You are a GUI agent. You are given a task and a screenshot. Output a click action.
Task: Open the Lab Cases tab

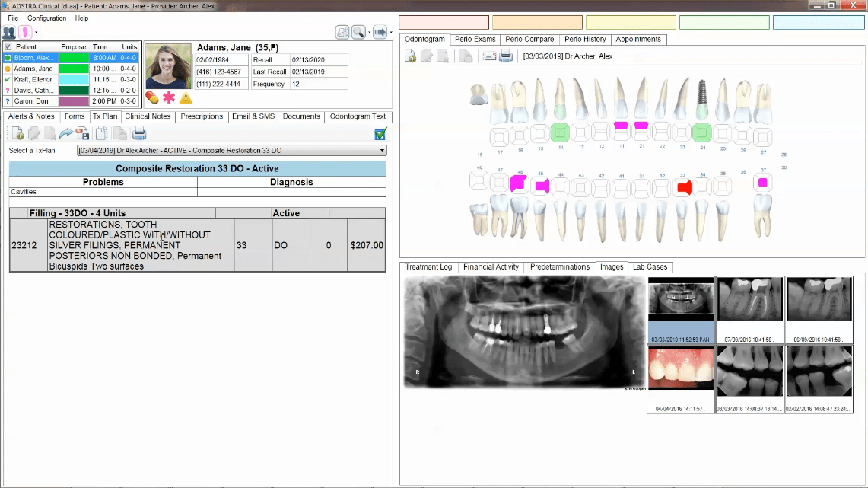650,267
